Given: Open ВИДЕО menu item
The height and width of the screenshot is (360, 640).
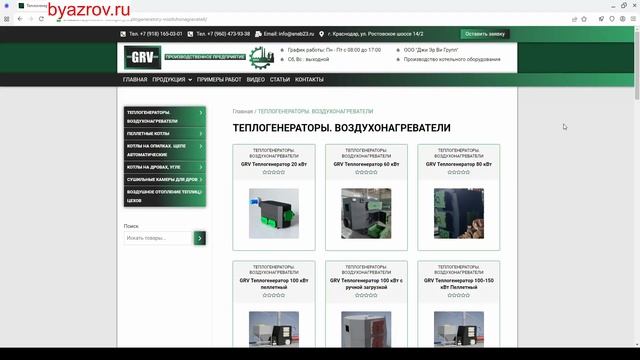Looking at the screenshot, I should (256, 80).
